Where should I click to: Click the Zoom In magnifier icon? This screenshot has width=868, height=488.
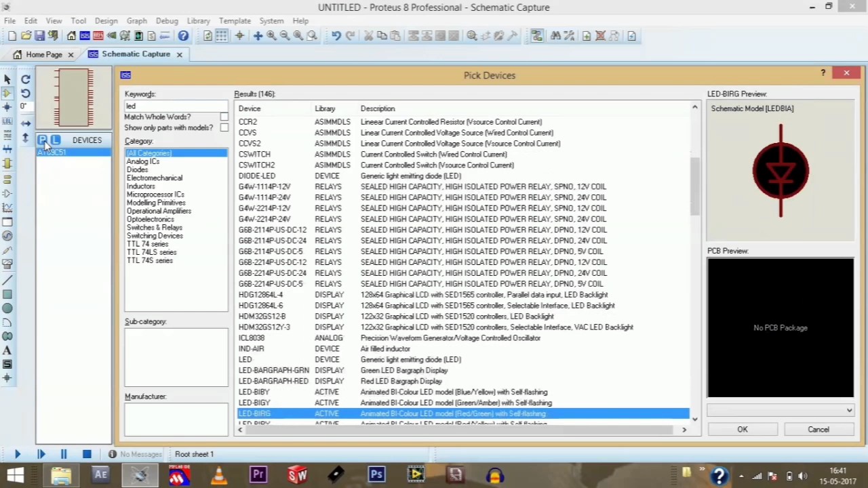tap(271, 36)
